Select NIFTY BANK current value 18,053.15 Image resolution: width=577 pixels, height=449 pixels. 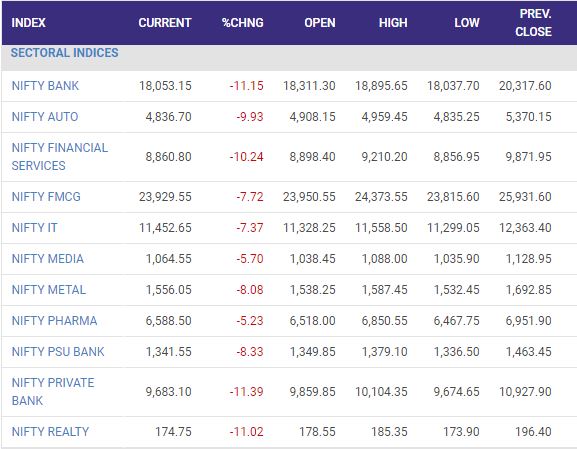click(x=165, y=86)
